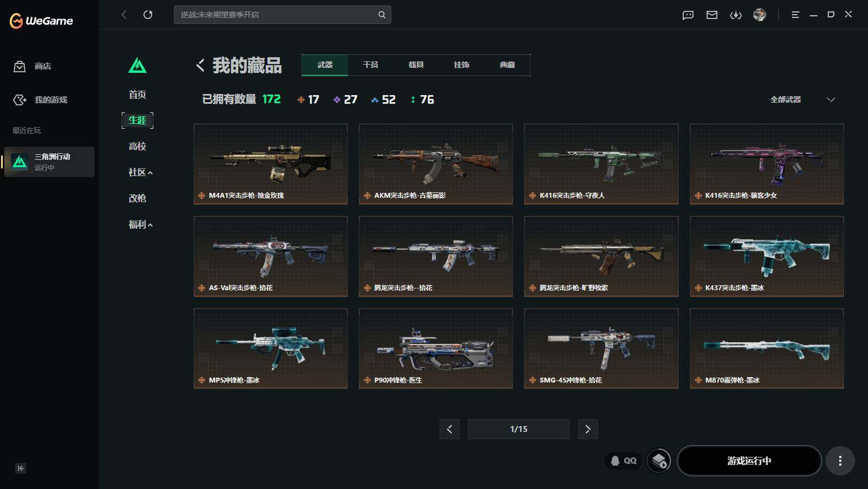Go to next collection page
868x489 pixels.
coord(588,429)
